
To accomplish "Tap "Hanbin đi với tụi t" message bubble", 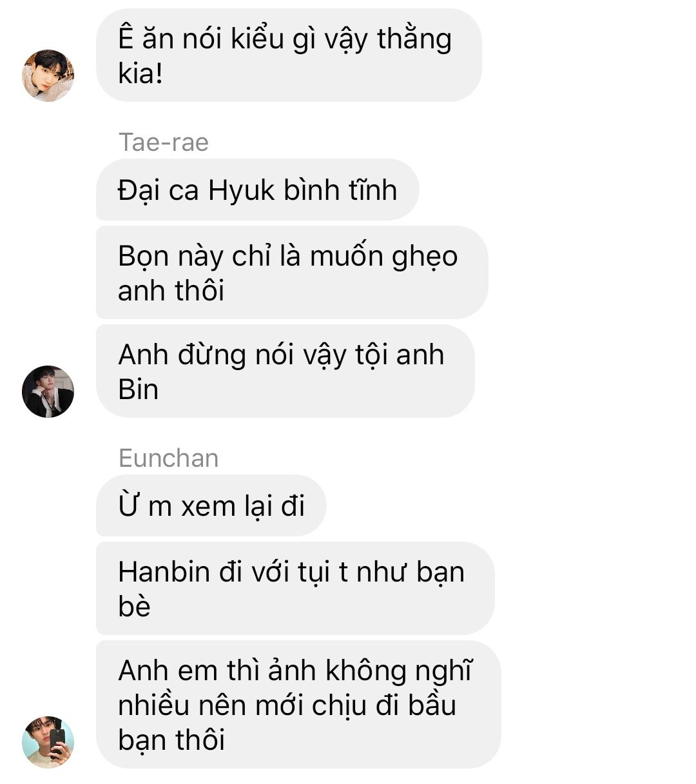I will (x=295, y=589).
